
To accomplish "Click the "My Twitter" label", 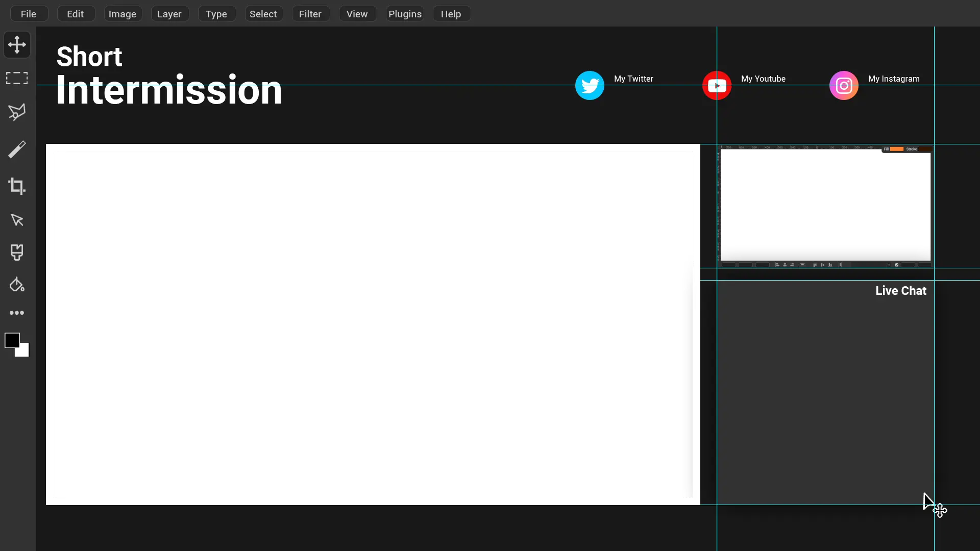I will coord(633,79).
